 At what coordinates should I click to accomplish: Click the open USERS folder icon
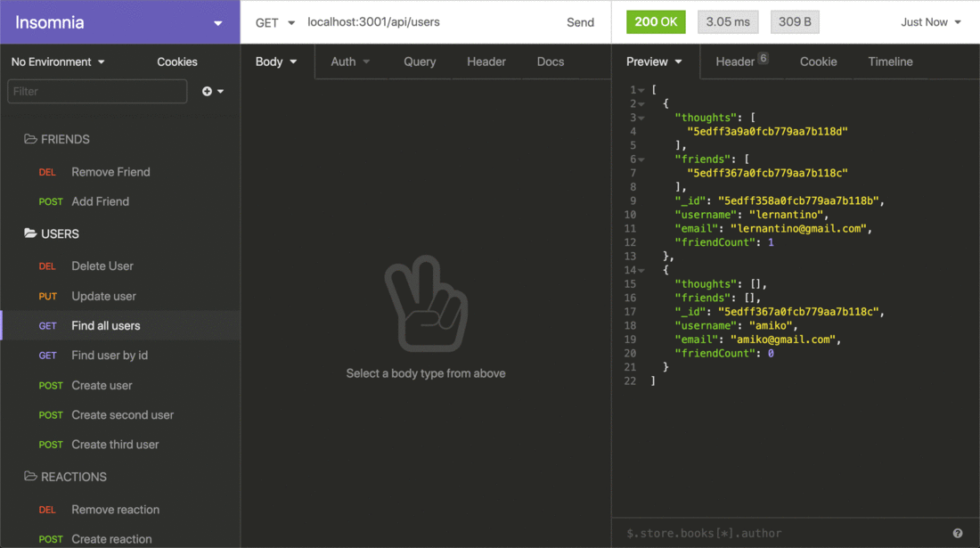(30, 233)
